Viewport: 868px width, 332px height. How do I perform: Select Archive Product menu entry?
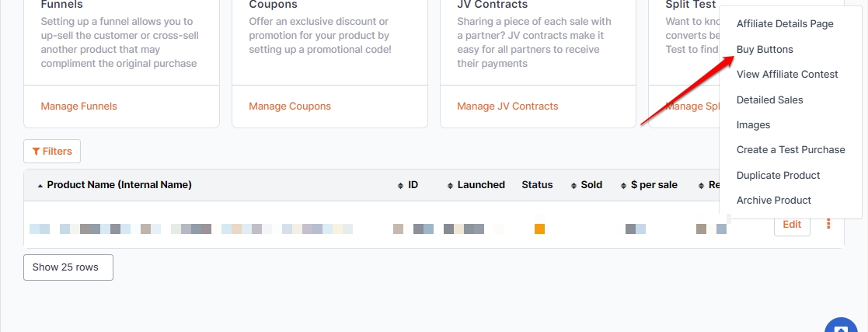773,200
